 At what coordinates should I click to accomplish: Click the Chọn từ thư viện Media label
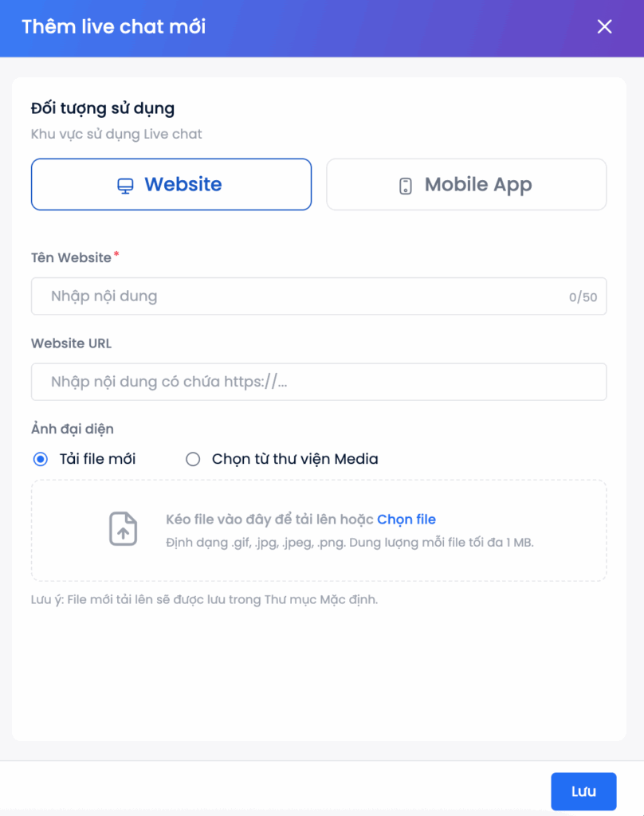[x=295, y=459]
